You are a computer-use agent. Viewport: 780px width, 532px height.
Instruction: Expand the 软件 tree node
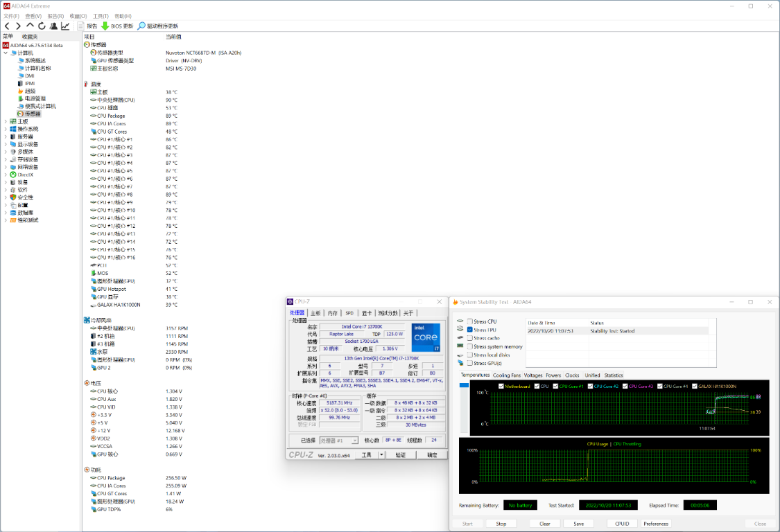(6, 189)
